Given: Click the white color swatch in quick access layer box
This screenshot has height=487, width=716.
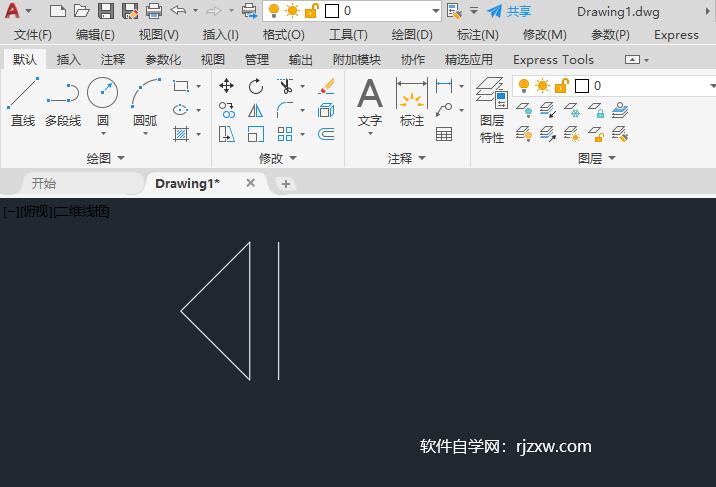Looking at the screenshot, I should coord(332,11).
